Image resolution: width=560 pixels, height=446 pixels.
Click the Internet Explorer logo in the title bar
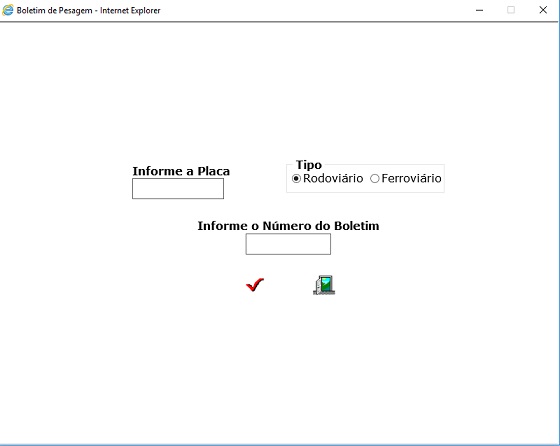8,10
